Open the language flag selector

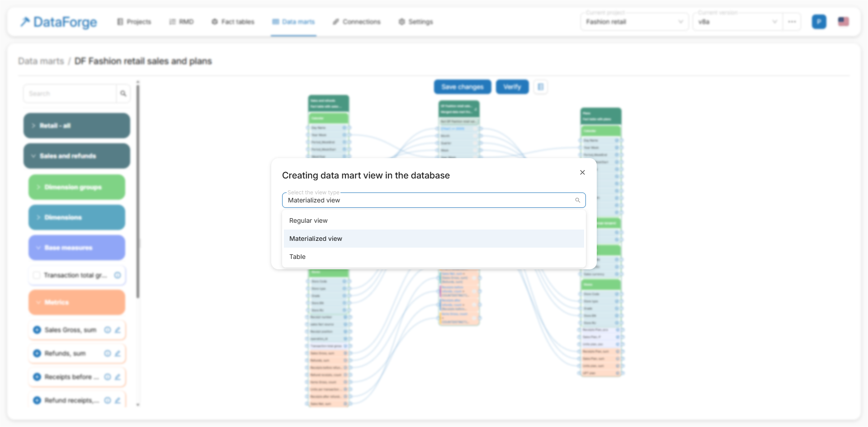843,22
